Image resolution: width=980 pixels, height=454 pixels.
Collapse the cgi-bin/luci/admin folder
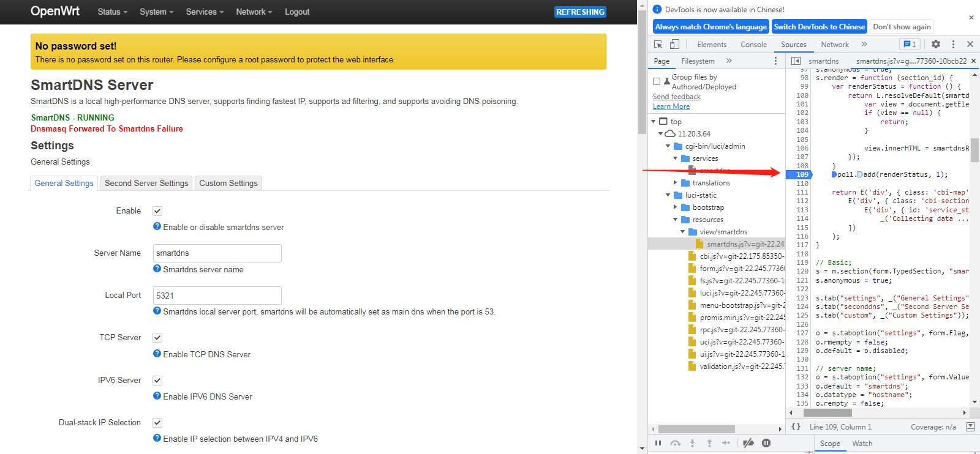tap(668, 146)
